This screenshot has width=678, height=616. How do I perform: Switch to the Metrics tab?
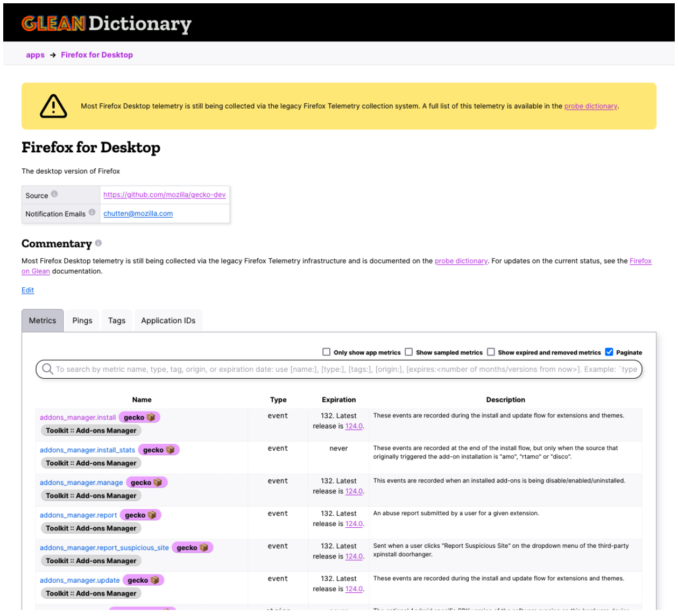[x=43, y=321]
